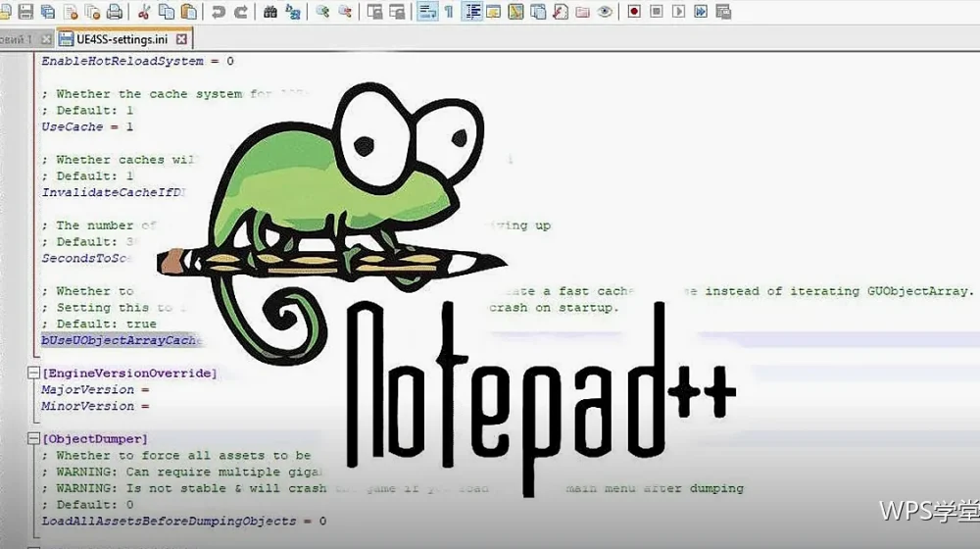Image resolution: width=980 pixels, height=549 pixels.
Task: Click the Paste clipboard icon
Action: (188, 11)
